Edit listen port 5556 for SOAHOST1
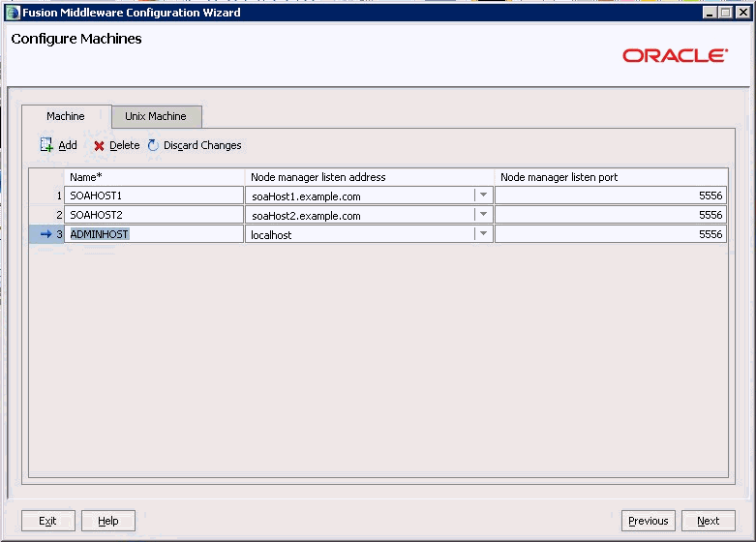Viewport: 756px width, 542px height. [611, 196]
